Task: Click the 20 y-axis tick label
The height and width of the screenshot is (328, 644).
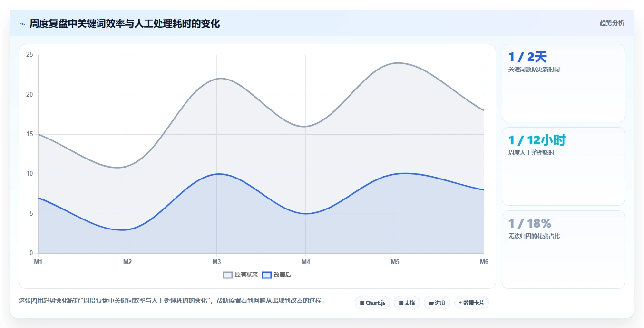Action: (29, 94)
